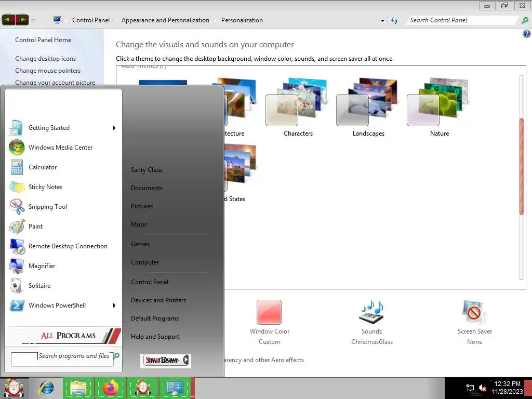Open Devices and Printers
This screenshot has height=399, width=532.
[x=158, y=301]
